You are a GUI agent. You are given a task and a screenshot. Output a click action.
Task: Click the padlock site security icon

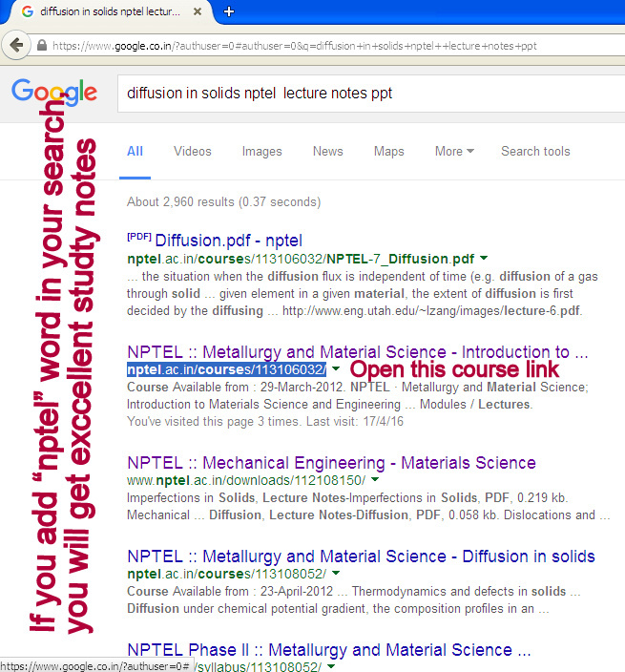click(42, 46)
